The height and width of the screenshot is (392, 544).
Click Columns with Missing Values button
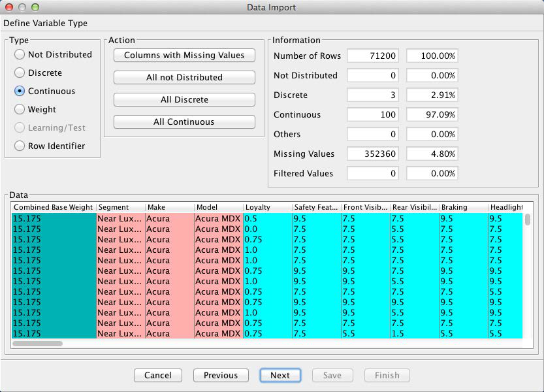(184, 56)
